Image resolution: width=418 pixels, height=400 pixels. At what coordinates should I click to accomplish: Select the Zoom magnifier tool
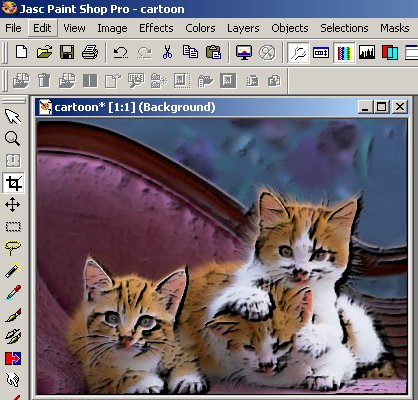(x=13, y=139)
